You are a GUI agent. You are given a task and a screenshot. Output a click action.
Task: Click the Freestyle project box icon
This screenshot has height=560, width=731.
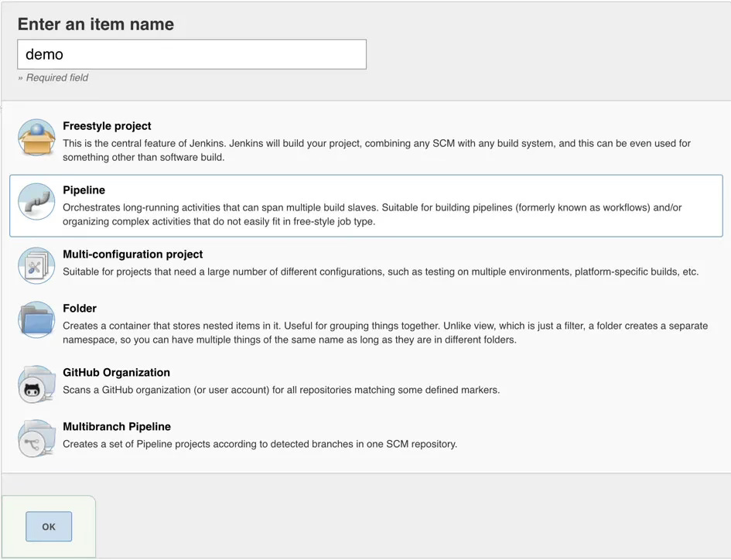[36, 137]
